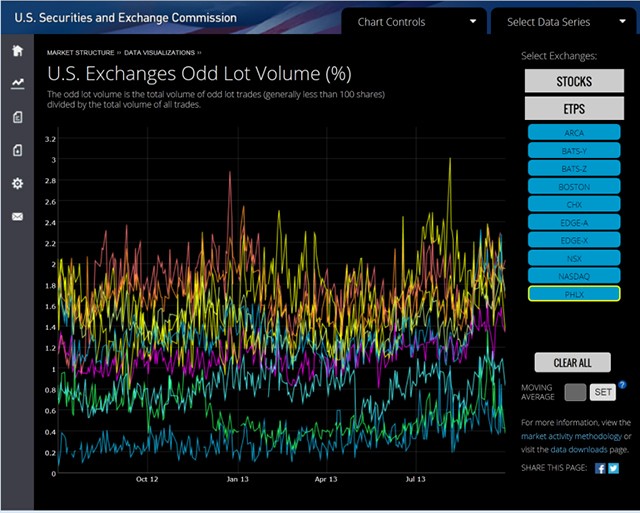Open the line chart visualizations icon
Image resolution: width=640 pixels, height=513 pixels.
[17, 84]
